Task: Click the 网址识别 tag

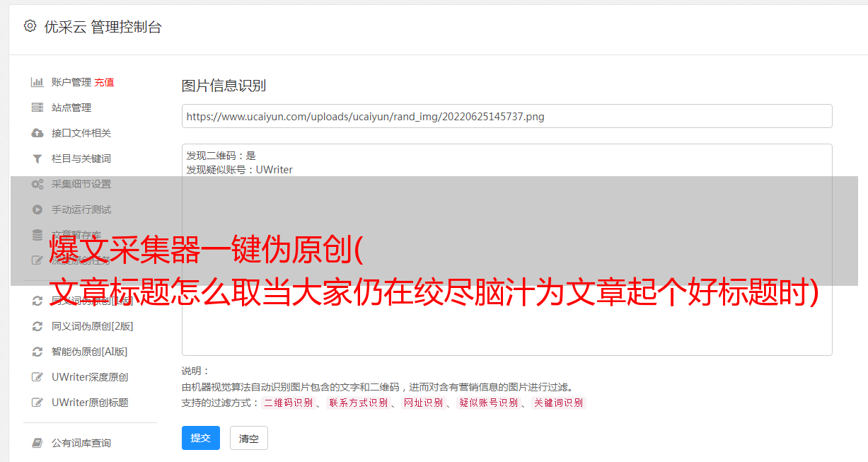Action: click(423, 403)
